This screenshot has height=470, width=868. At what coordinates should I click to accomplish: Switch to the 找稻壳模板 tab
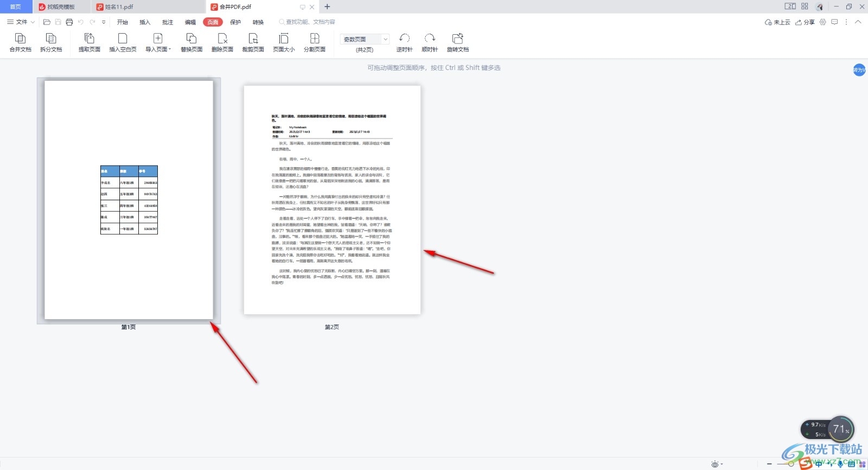[61, 7]
